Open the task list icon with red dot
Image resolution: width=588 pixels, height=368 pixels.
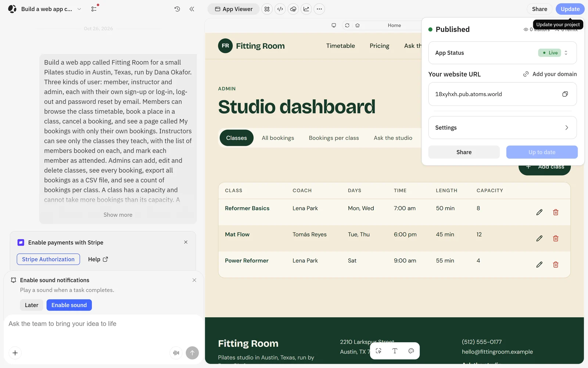click(x=94, y=8)
